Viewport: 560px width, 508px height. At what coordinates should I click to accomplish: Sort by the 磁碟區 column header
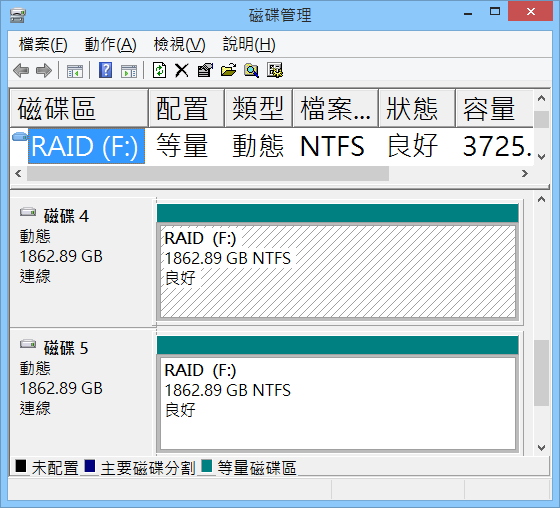coord(79,108)
